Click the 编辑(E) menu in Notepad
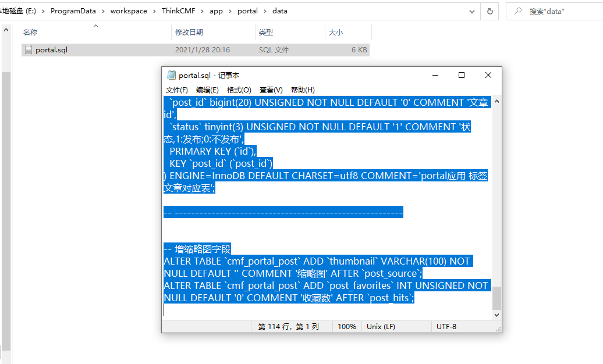This screenshot has width=603, height=364. [207, 90]
